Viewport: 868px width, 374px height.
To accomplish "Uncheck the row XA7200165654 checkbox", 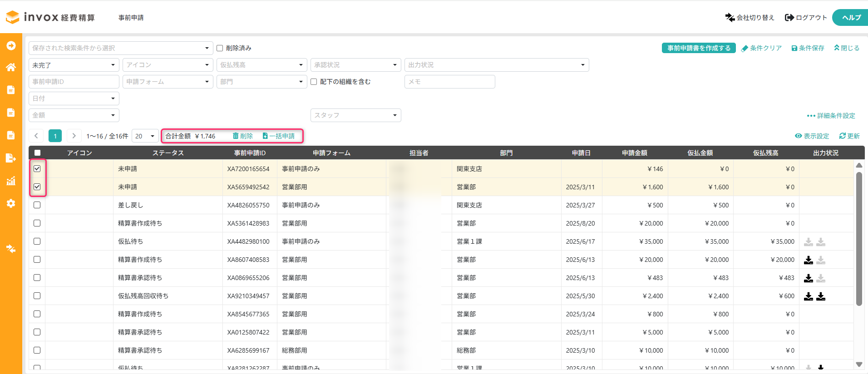I will (x=37, y=168).
